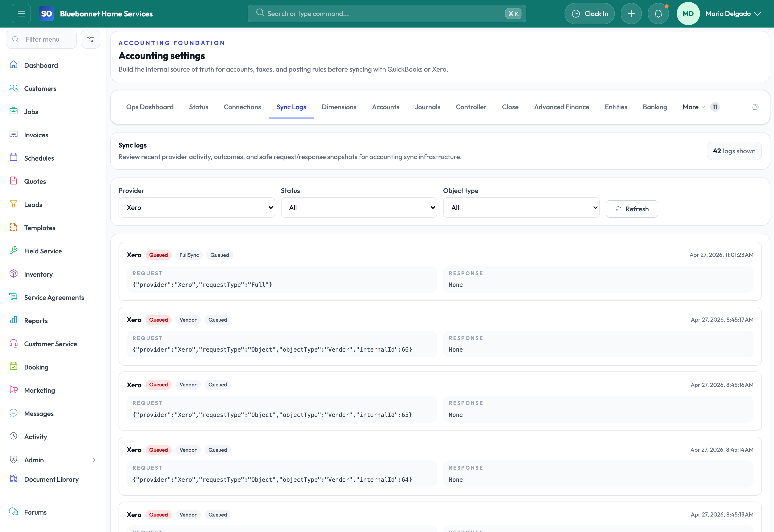
Task: Click the Schedules calendar icon
Action: click(13, 157)
